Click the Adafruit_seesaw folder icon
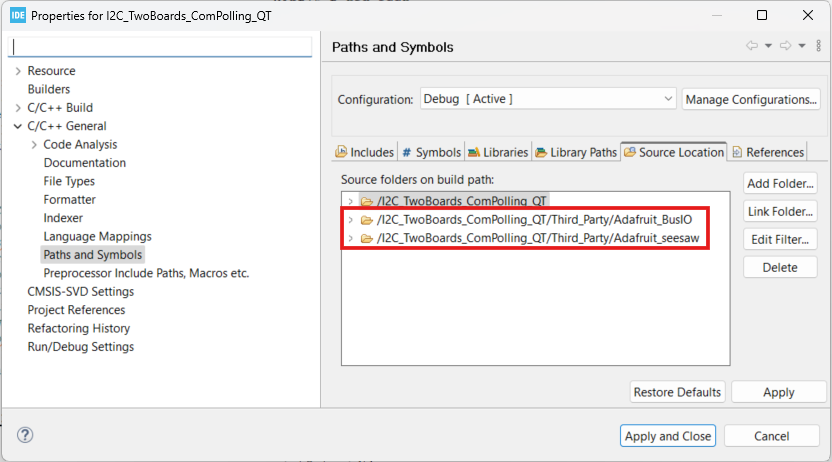The width and height of the screenshot is (832, 462). [x=367, y=238]
